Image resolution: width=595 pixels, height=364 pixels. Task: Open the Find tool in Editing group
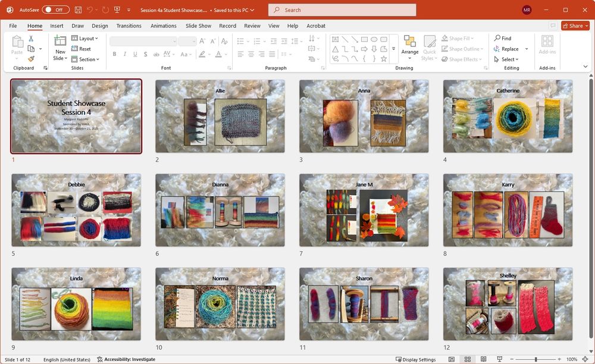point(505,38)
